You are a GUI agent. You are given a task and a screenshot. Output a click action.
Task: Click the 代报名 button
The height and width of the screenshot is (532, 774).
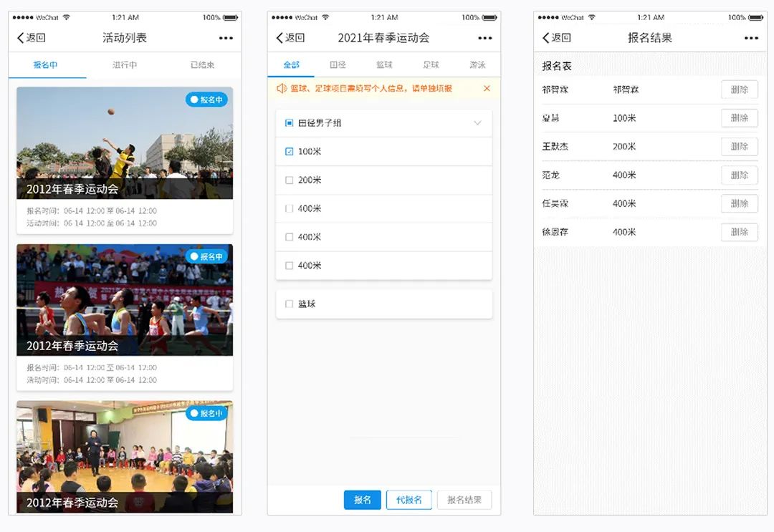(x=408, y=500)
